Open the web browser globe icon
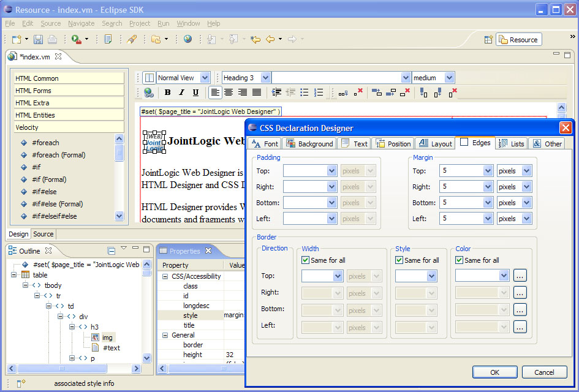Viewport: 579px width, 392px height. pyautogui.click(x=188, y=39)
